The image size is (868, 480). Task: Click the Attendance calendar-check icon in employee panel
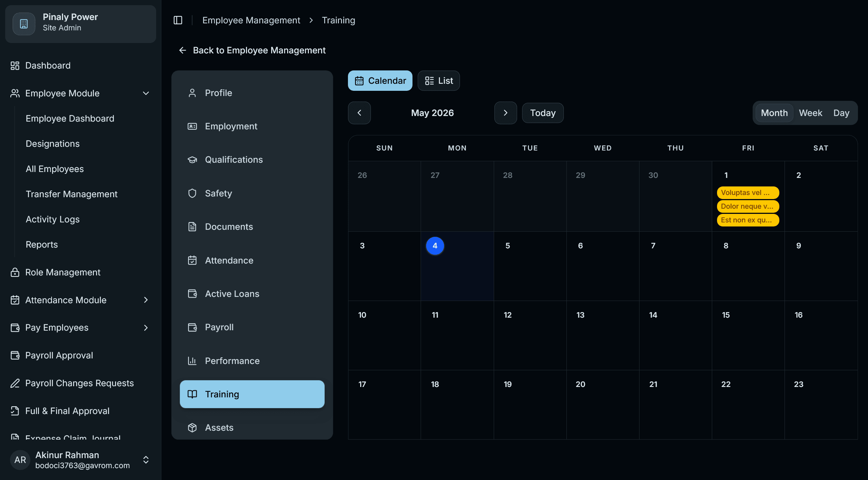click(x=192, y=261)
